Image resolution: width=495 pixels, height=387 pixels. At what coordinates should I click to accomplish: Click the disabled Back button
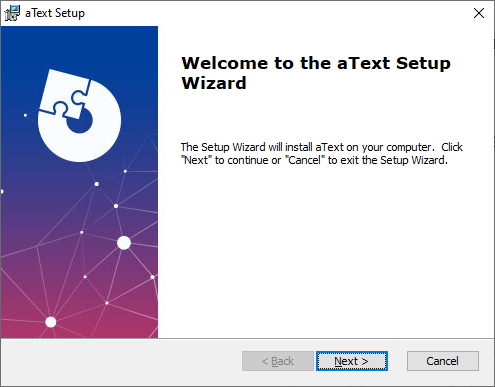coord(278,361)
